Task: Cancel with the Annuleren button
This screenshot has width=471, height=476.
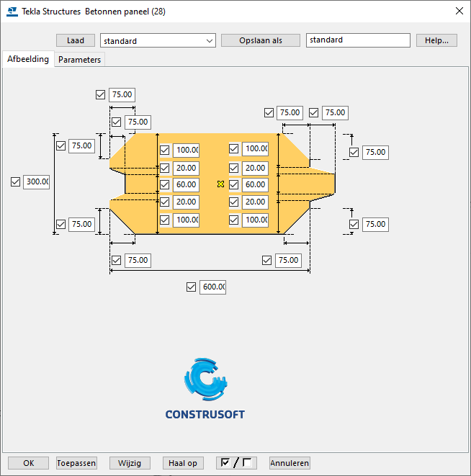Action: coord(290,463)
